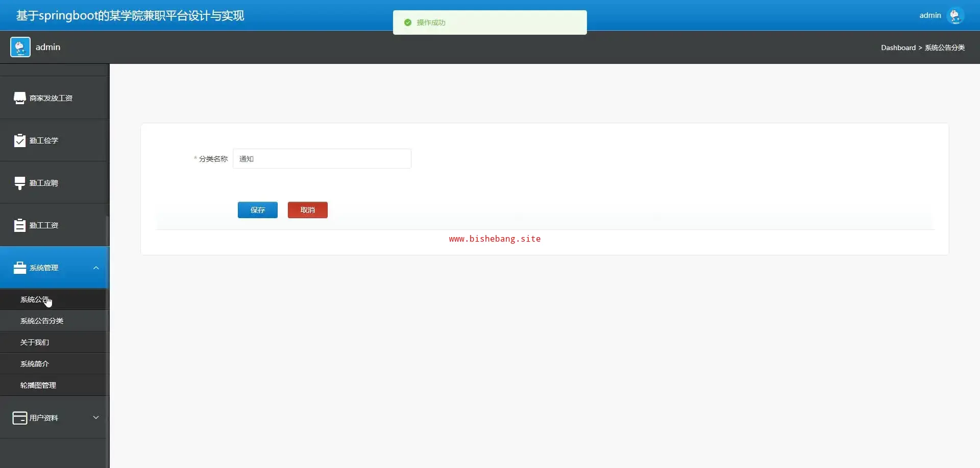Screen dimensions: 980x468
Task: Click the 系统管理 briefcase icon
Action: tap(19, 268)
